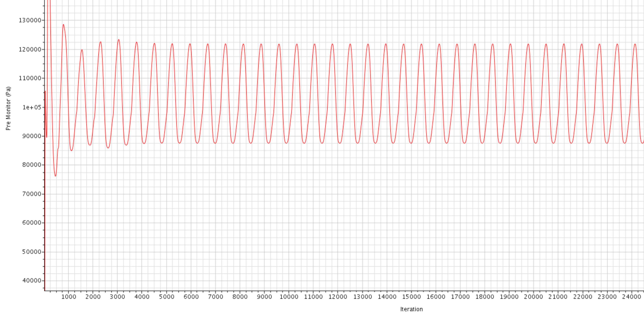644x314 pixels.
Task: Click the x-axis label 4000
Action: tap(142, 297)
